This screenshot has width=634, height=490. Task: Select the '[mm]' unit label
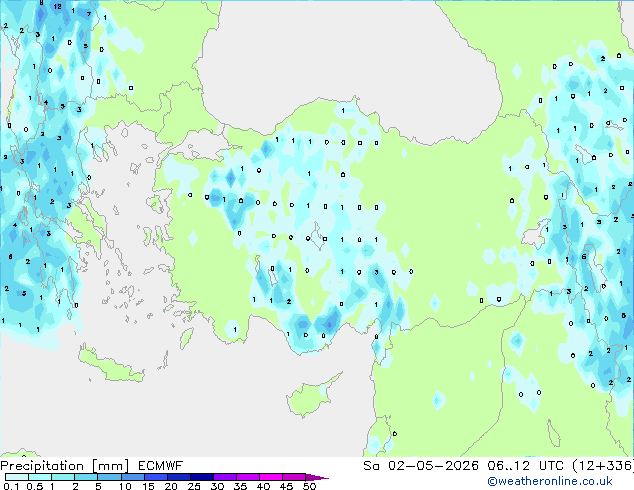coord(110,466)
